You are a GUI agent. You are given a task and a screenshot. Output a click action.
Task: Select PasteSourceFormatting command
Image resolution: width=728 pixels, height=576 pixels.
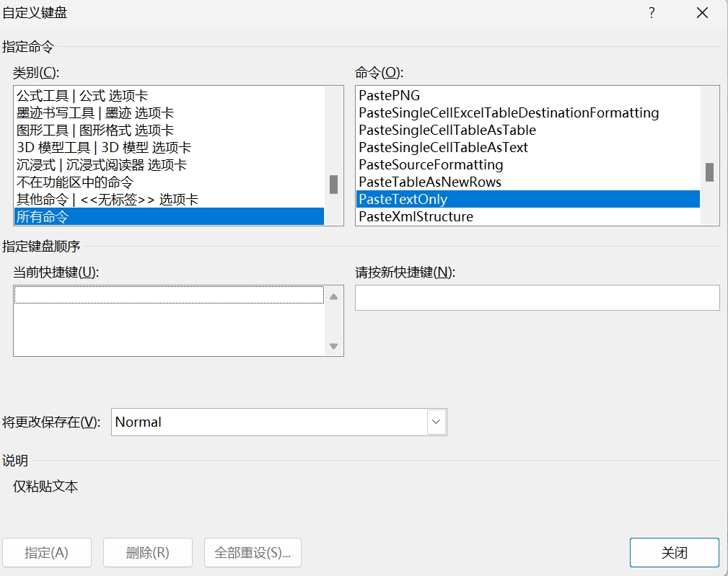pyautogui.click(x=528, y=164)
